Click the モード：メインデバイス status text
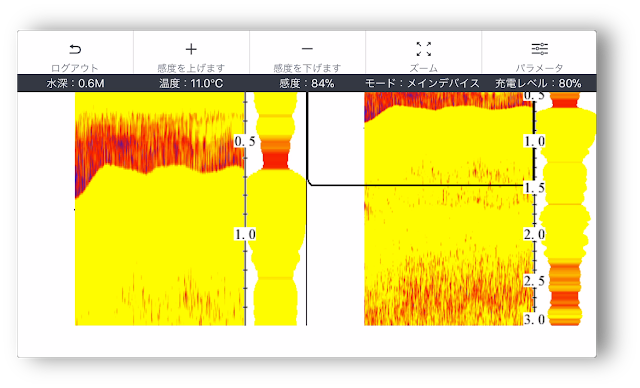 422,84
